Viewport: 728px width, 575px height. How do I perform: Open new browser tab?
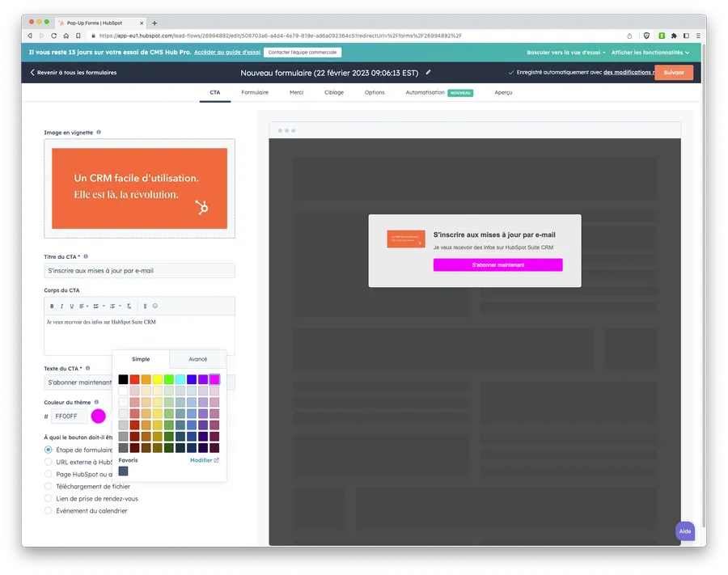coord(154,23)
